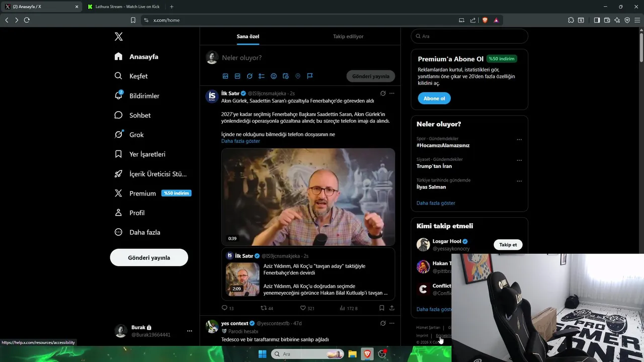Share the İlk Satır post
This screenshot has width=644, height=362.
tap(392, 308)
